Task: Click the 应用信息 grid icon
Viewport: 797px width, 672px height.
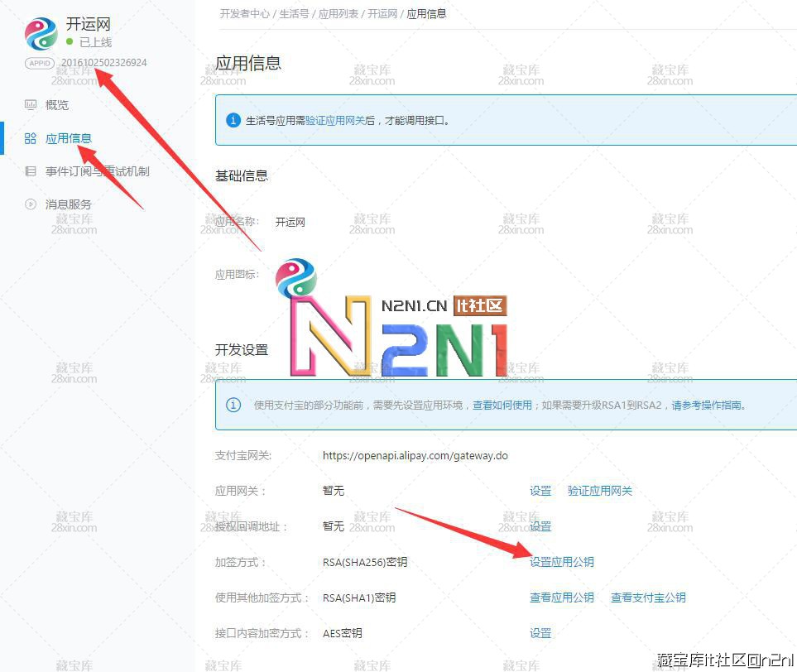Action: tap(31, 138)
